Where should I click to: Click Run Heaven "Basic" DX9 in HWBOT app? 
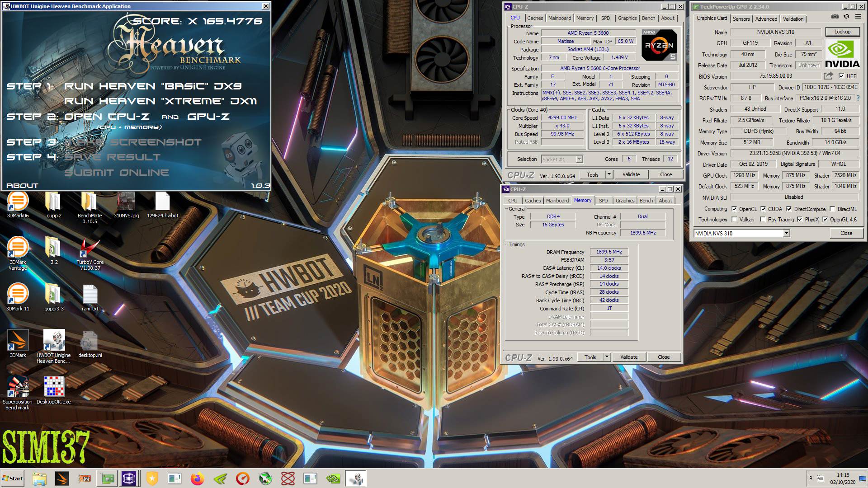point(152,86)
